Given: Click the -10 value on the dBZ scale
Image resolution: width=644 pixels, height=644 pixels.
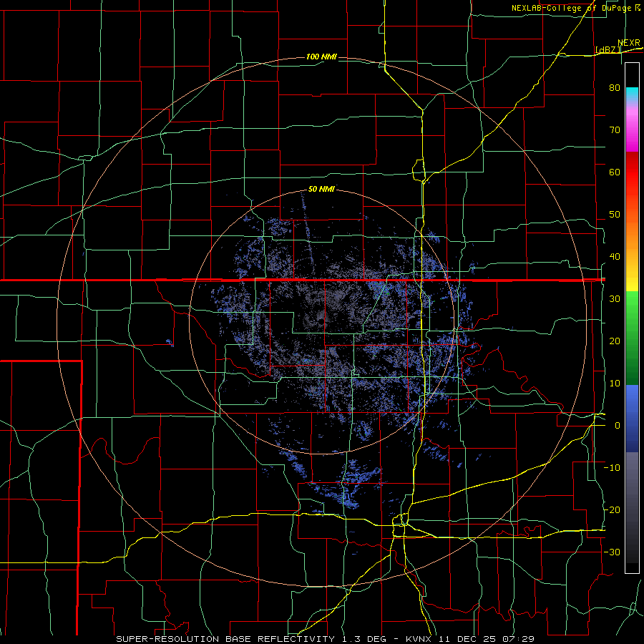Looking at the screenshot, I should point(612,468).
